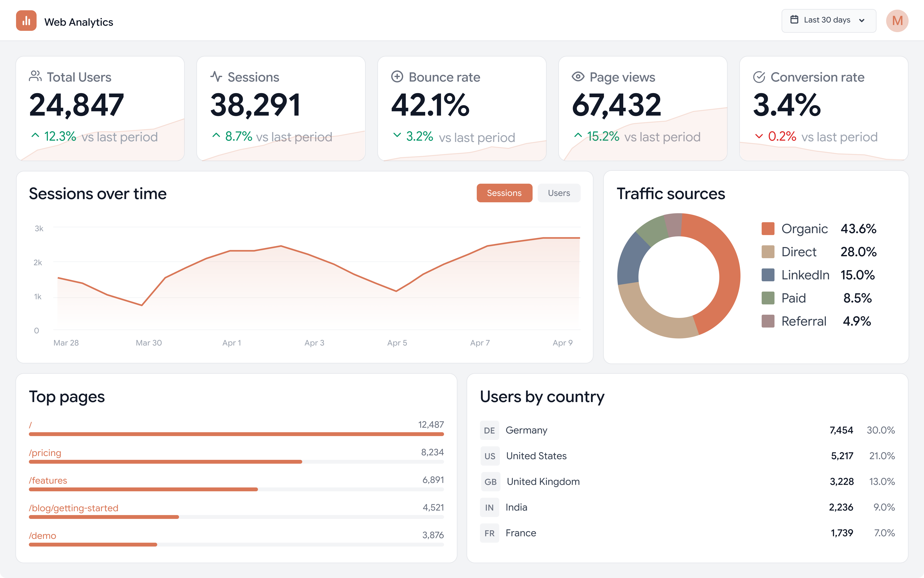Click the LinkedIn color swatch in legend
Viewport: 924px width, 578px height.
coord(768,275)
